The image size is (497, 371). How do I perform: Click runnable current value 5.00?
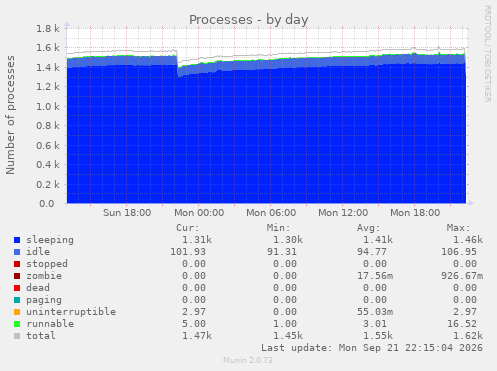point(194,324)
